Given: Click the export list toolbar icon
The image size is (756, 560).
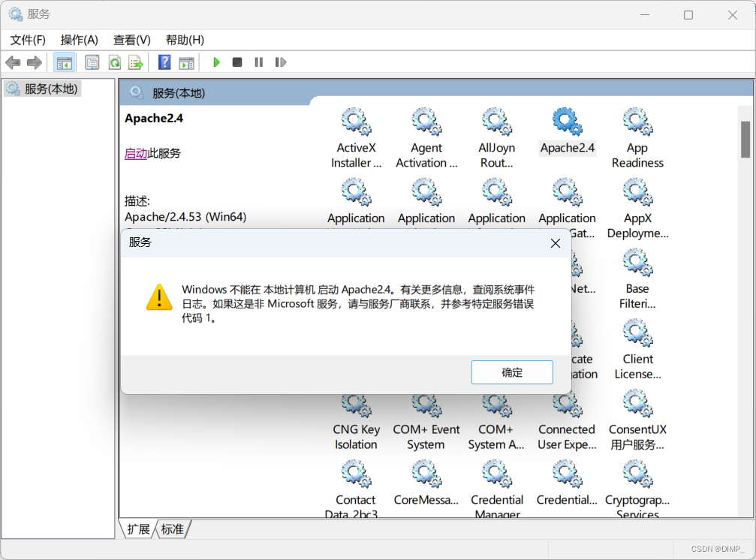Looking at the screenshot, I should click(x=136, y=62).
